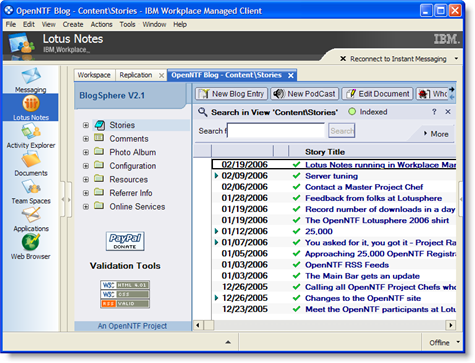Open the Edit menu
The height and width of the screenshot is (363, 475).
(29, 24)
